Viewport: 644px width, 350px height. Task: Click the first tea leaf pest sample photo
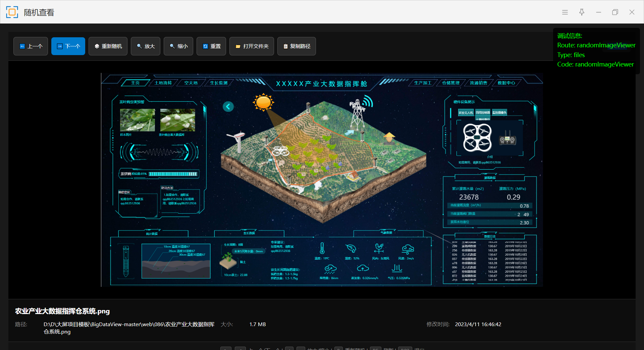[x=138, y=120]
